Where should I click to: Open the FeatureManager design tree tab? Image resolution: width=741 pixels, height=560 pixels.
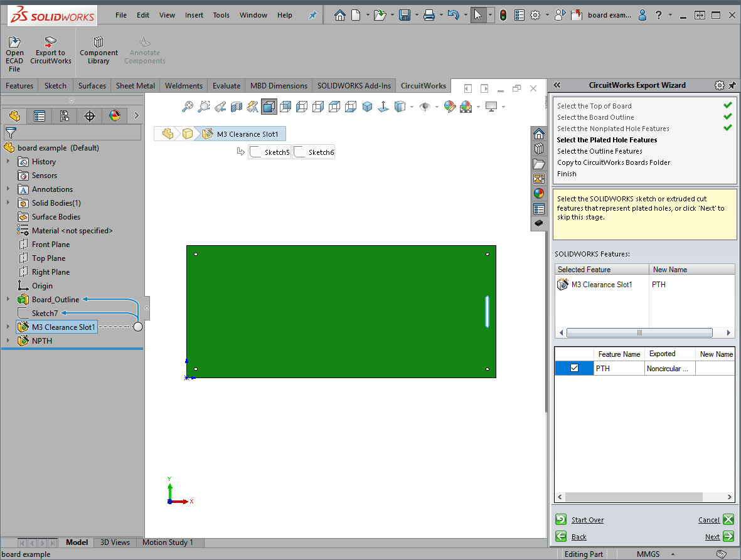point(14,115)
